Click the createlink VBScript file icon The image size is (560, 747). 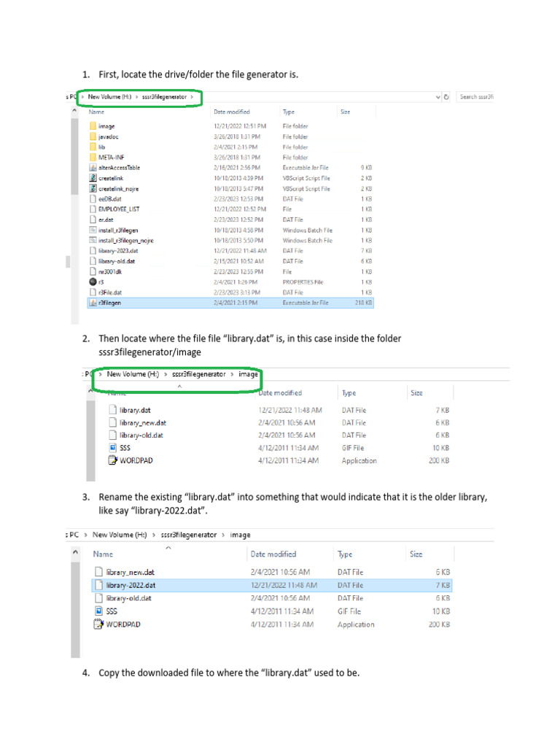pos(93,178)
